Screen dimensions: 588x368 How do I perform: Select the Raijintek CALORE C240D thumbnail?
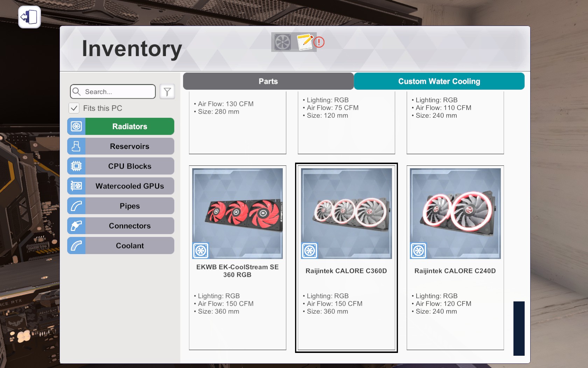click(x=455, y=214)
